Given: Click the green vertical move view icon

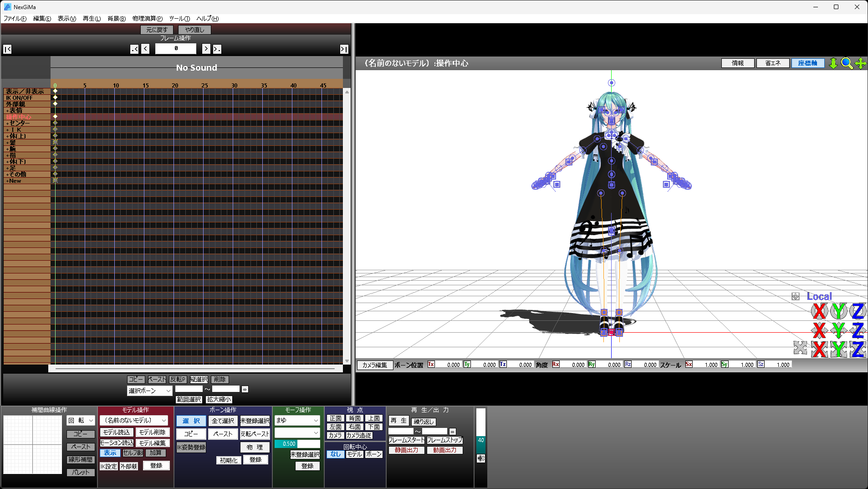Looking at the screenshot, I should 833,63.
